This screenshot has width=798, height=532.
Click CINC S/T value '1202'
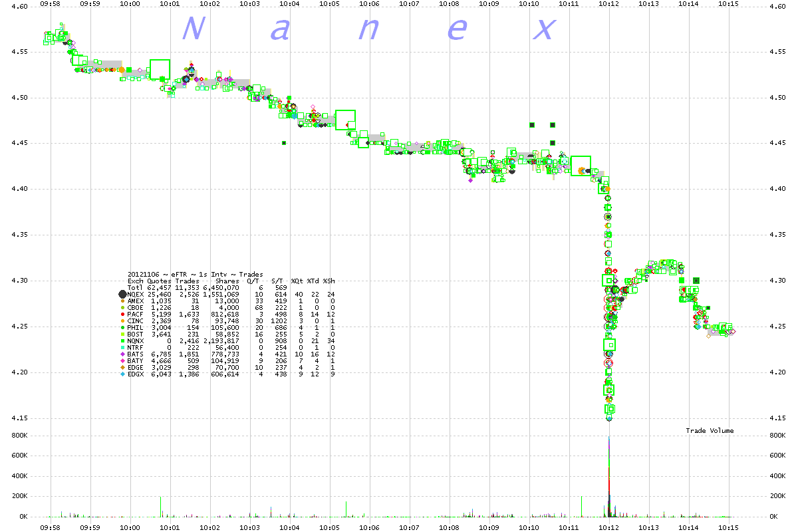279,321
